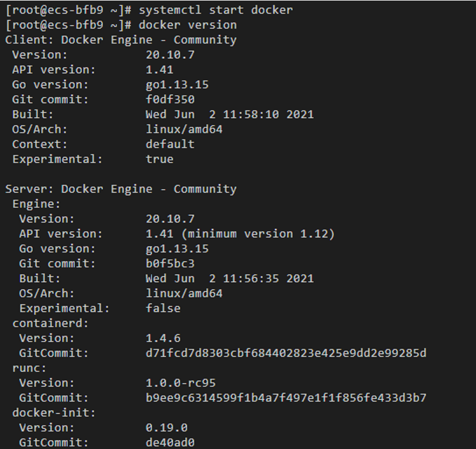Click the 'Engine:' section label

tap(36, 204)
